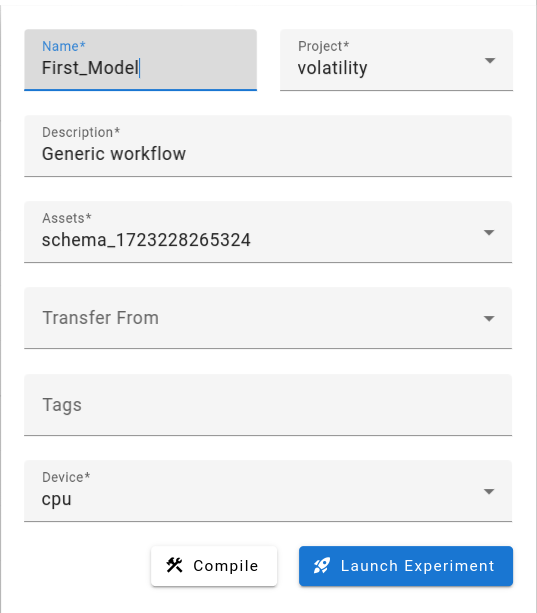The image size is (537, 613).
Task: Click the Description* field label
Action: click(x=81, y=132)
